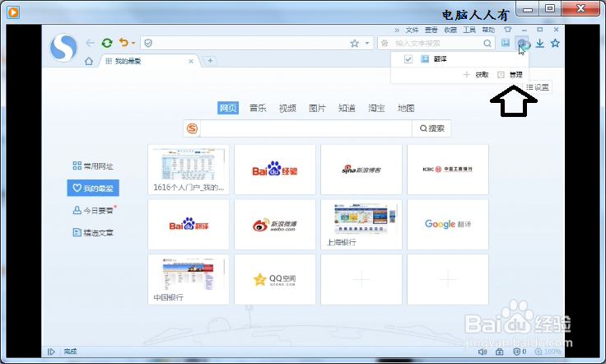Click the skin shirt icon
The image size is (606, 364).
(x=507, y=30)
